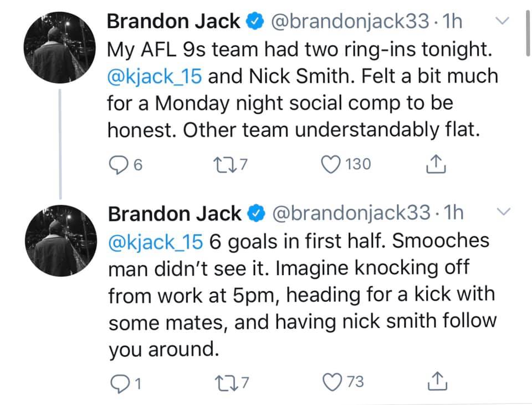The image size is (532, 405).
Task: Open @kjack_15 mention in second tweet
Action: pos(156,242)
